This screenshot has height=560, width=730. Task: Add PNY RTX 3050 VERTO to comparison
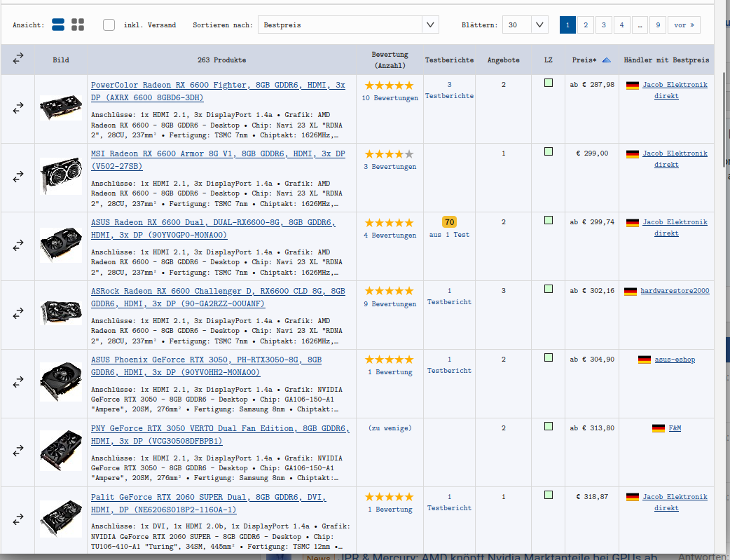pos(18,451)
